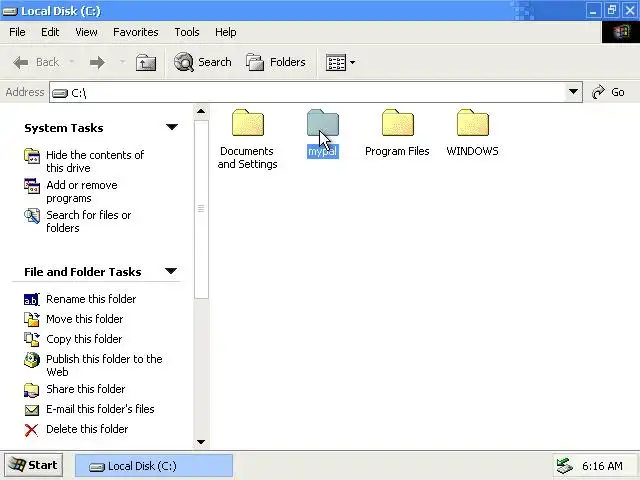Select the mypal folder icon
Screen dimensions: 640x480
(322, 122)
